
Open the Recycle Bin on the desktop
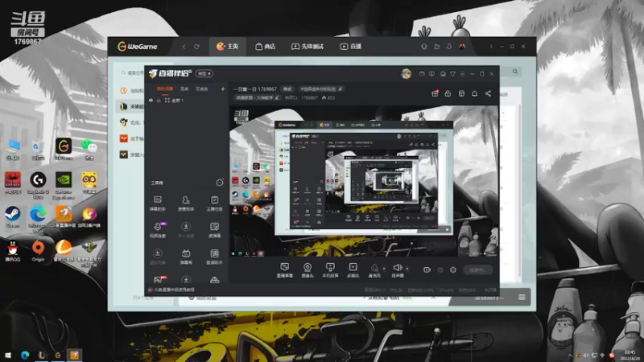tap(37, 150)
